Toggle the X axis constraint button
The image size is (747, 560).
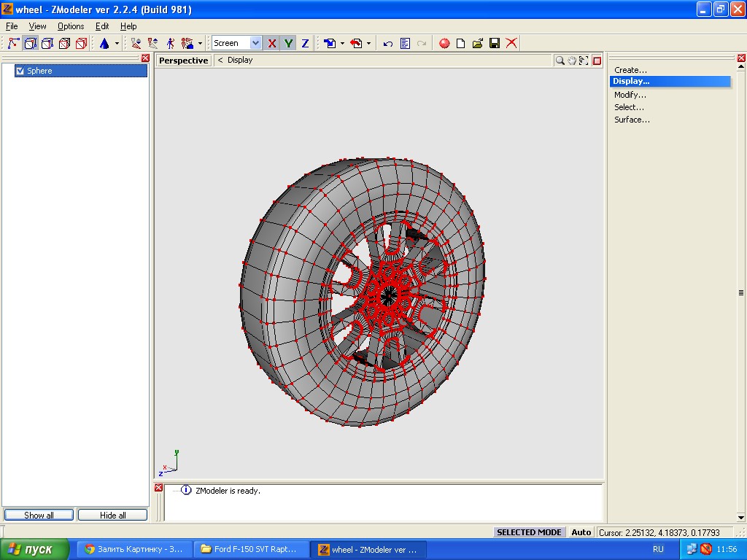tap(272, 44)
